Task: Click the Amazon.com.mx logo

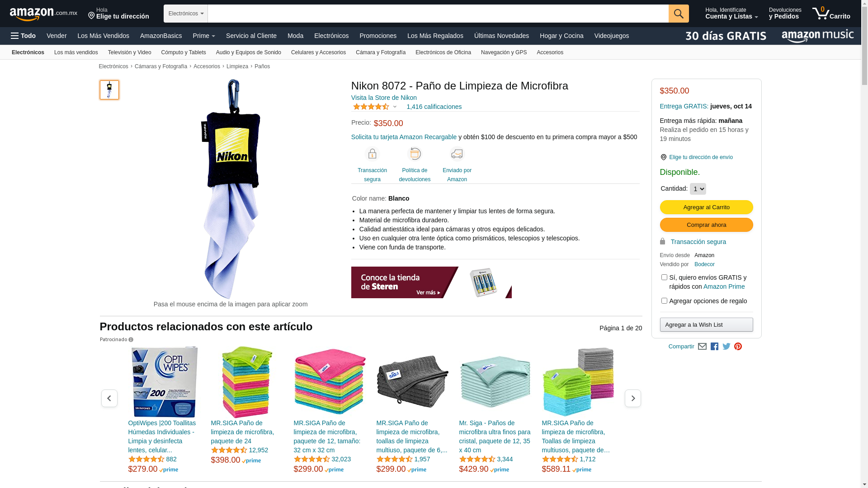Action: tap(43, 14)
